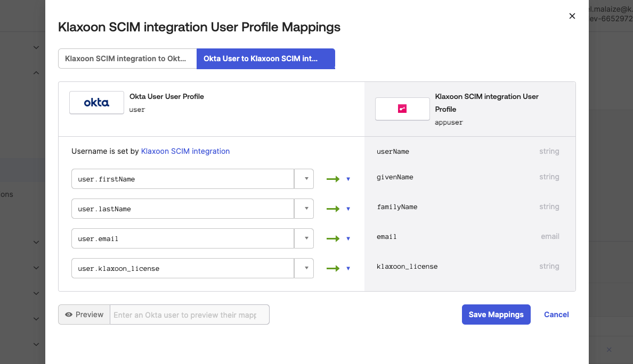Click the user.firstName expression text field
This screenshot has width=633, height=364.
point(182,179)
